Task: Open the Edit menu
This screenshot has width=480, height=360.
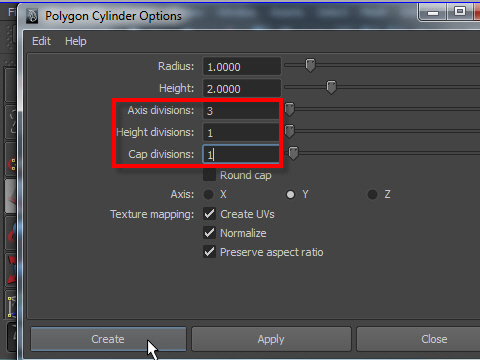Action: (41, 41)
